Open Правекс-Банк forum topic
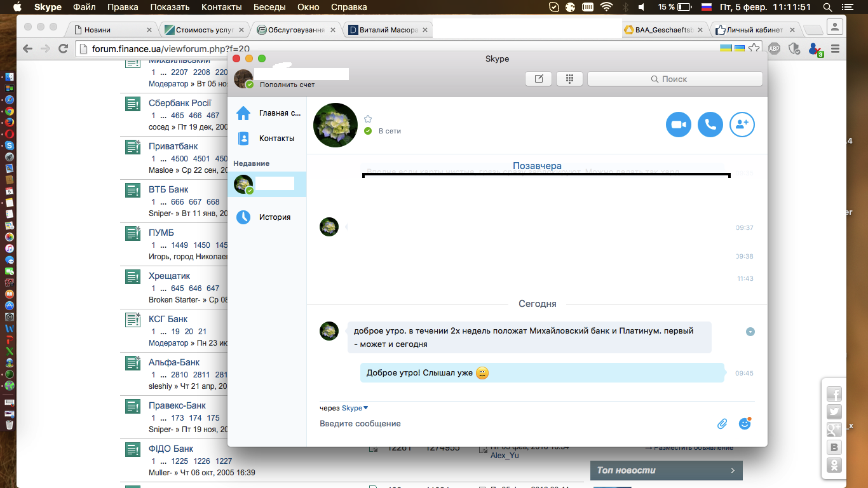This screenshot has height=488, width=868. pyautogui.click(x=177, y=405)
